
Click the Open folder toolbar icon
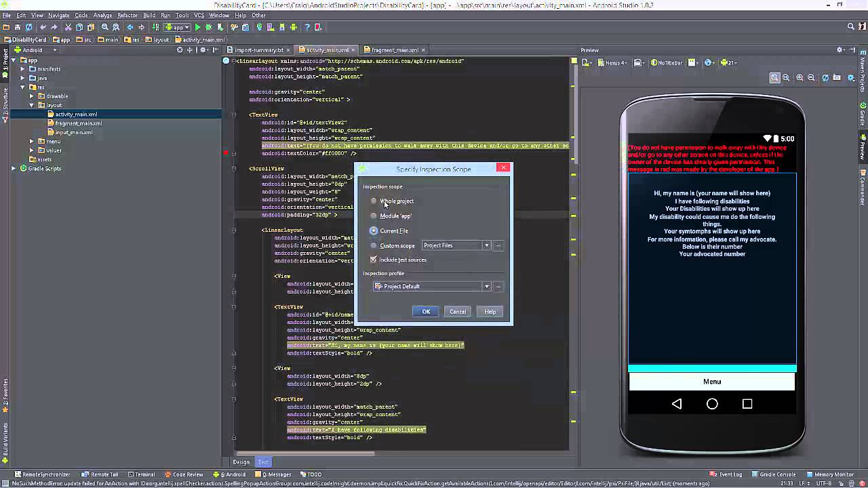coord(6,27)
